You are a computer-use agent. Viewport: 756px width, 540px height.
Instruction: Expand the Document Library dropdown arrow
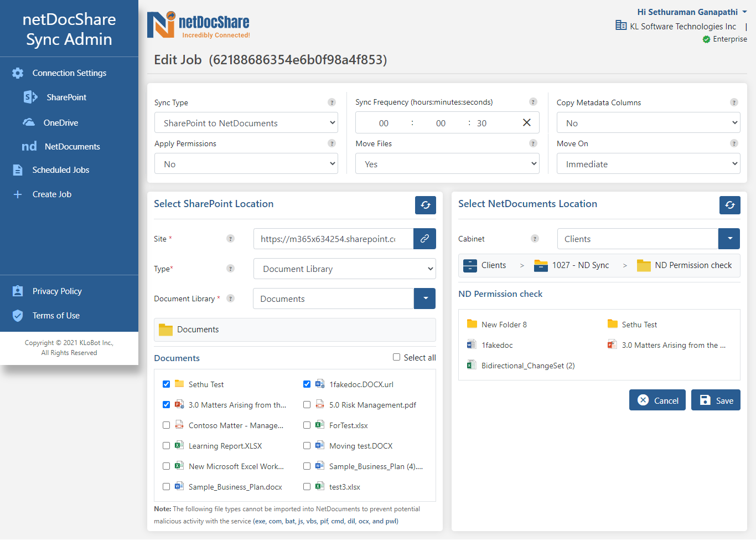click(x=424, y=299)
